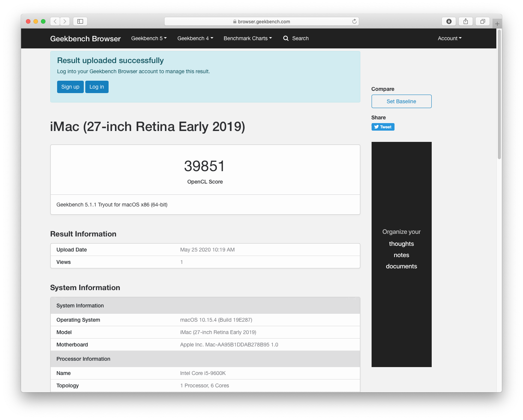Click the Set Baseline button
Viewport: 523px width, 420px height.
(x=401, y=101)
